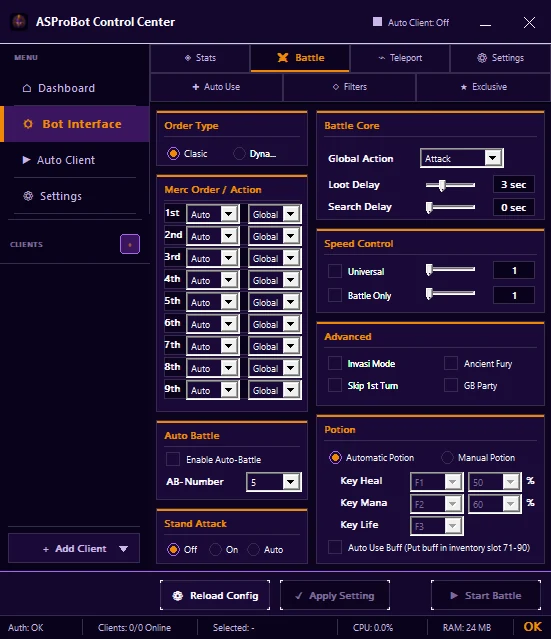551x639 pixels.
Task: Click the Stats tab diamond icon
Action: click(188, 58)
